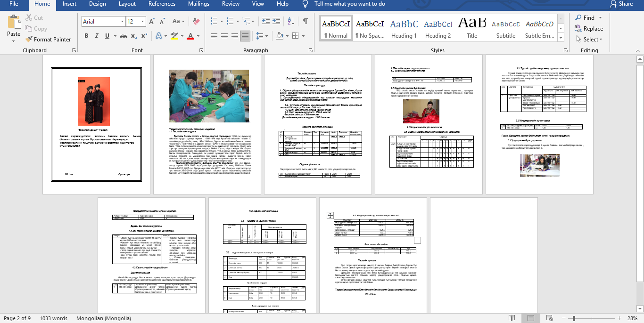Screen dimensions: 644x323
Task: Click the Share button
Action: point(621,4)
